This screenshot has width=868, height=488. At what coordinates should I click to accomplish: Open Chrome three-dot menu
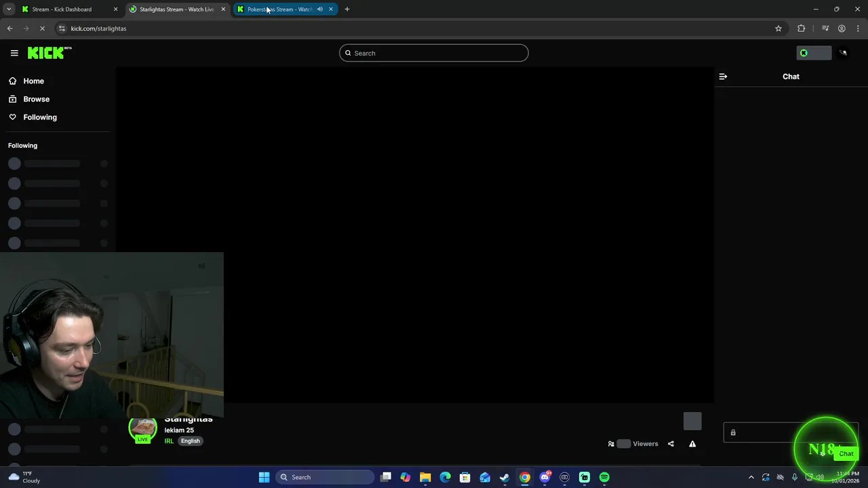coord(859,28)
